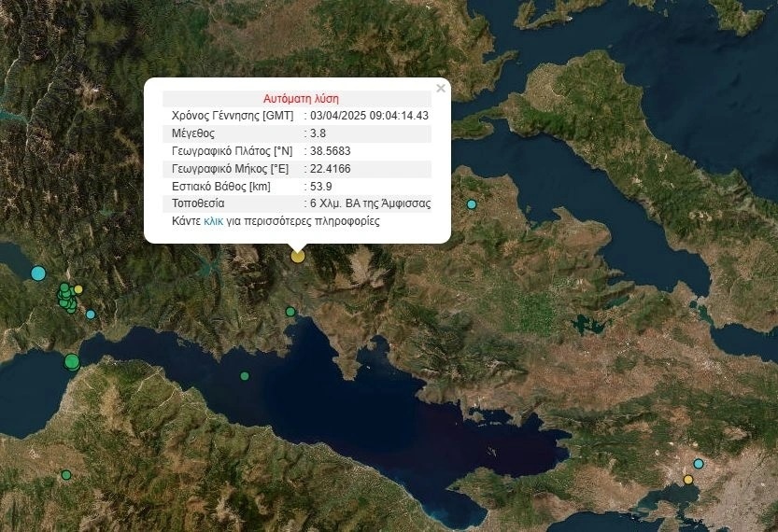Image resolution: width=778 pixels, height=532 pixels.
Task: Select the cyan marker right of the popup
Action: tap(472, 204)
